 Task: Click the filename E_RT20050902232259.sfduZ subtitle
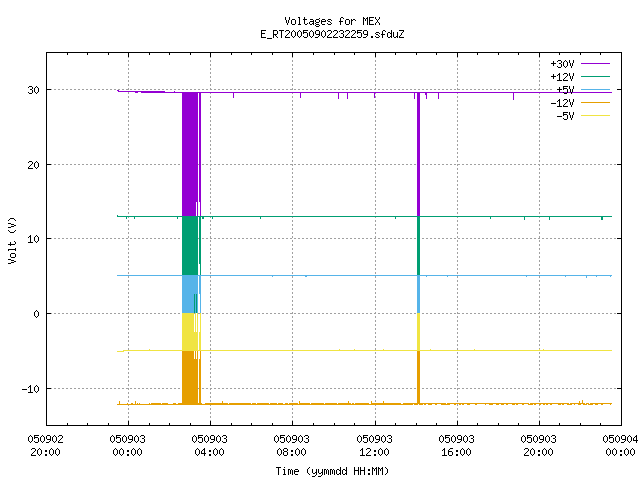click(x=332, y=34)
